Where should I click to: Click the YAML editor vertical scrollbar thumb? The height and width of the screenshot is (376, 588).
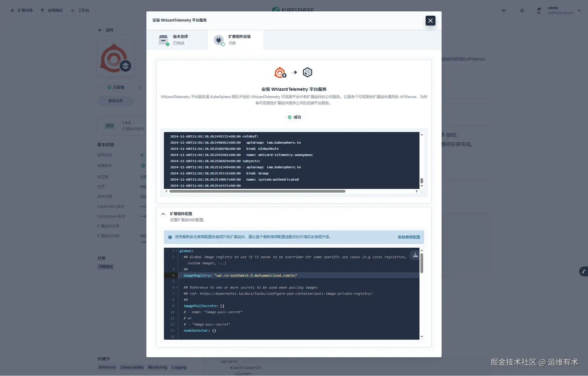(422, 263)
